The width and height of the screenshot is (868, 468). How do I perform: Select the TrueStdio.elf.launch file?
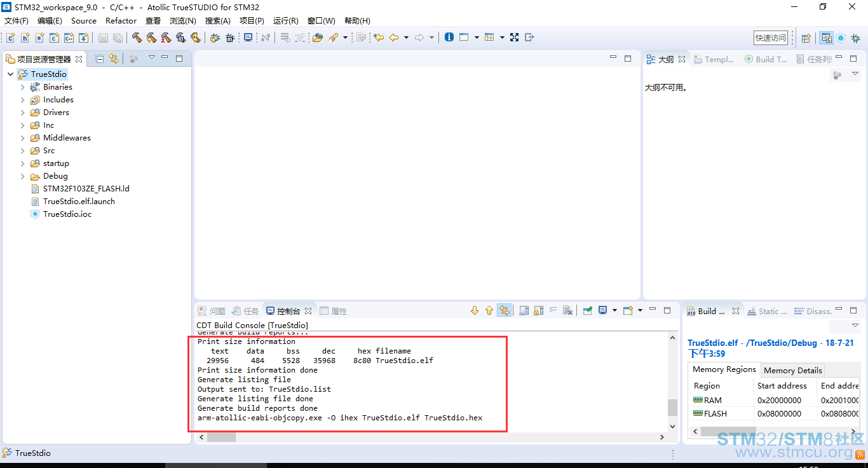(73, 202)
